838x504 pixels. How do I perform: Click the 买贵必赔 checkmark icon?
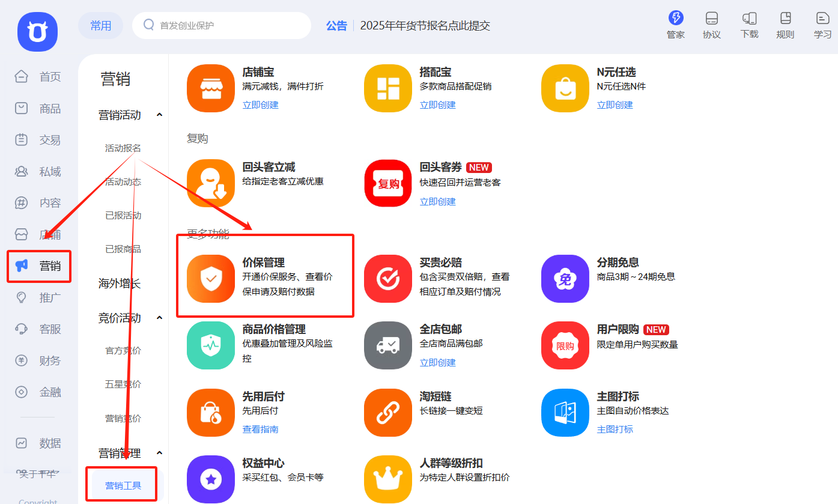388,279
